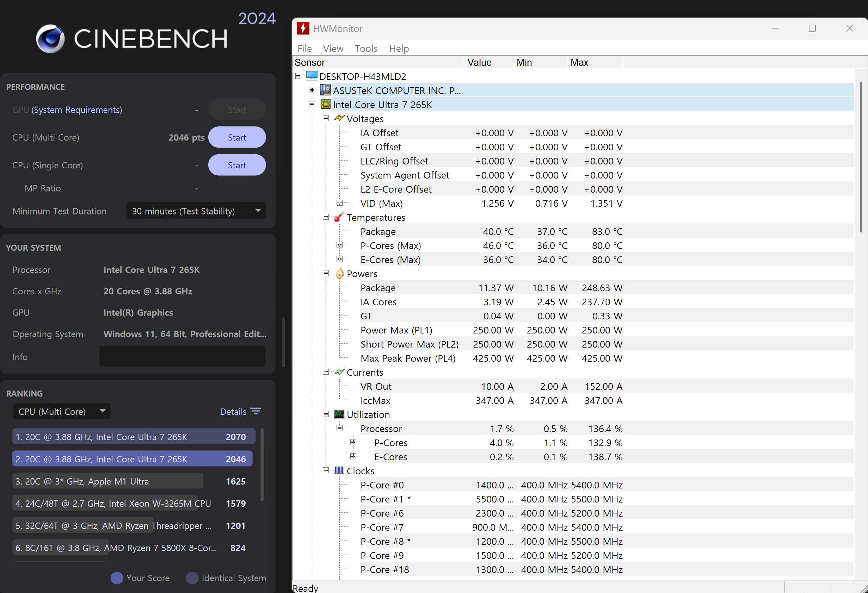Click the Info text field in Cinebench

pos(182,356)
